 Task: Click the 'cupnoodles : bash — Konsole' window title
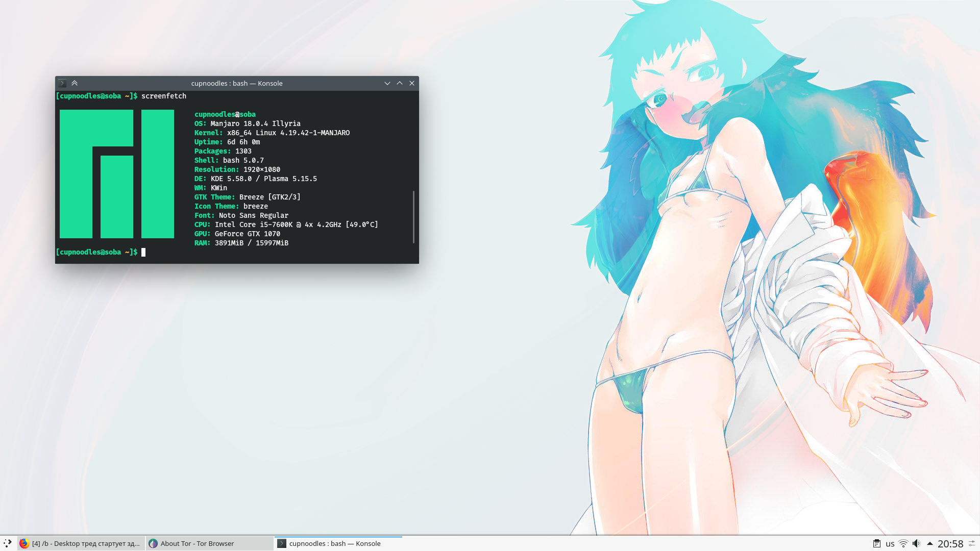(x=237, y=83)
